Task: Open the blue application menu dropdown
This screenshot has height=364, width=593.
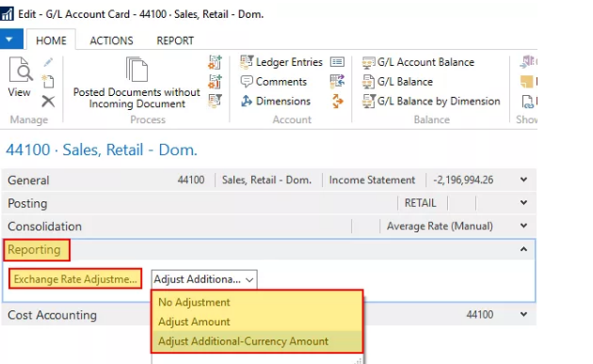Action: 11,39
